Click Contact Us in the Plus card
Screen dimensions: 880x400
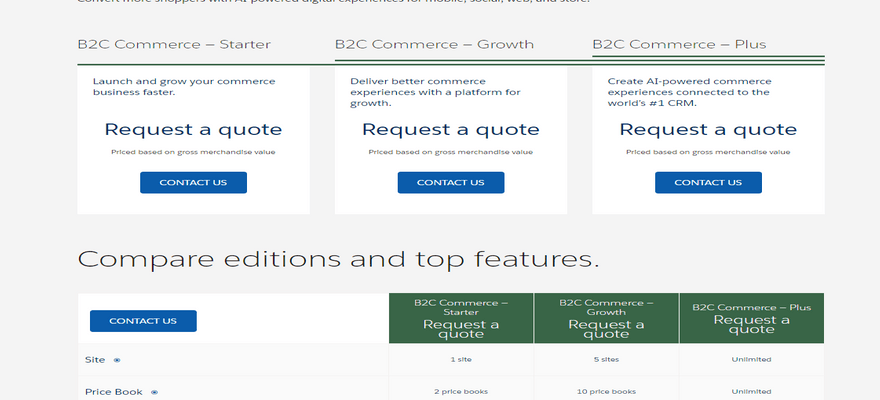click(x=708, y=183)
